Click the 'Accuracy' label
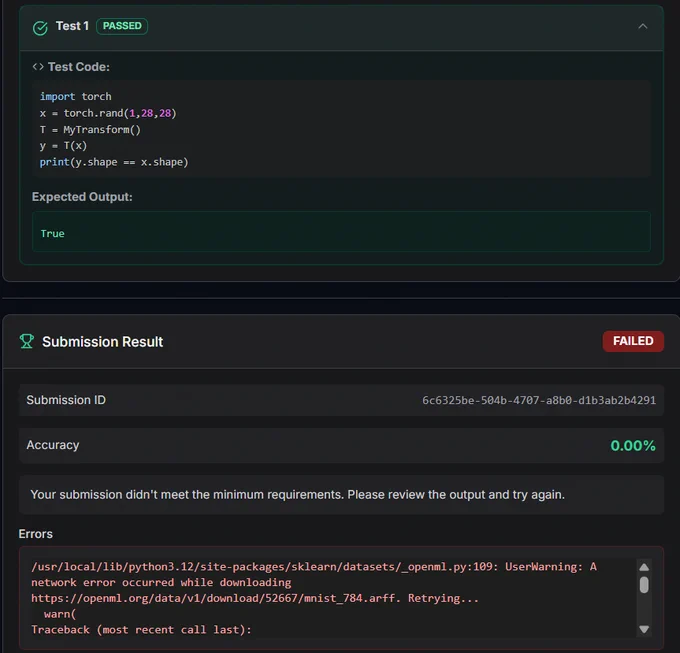 pyautogui.click(x=53, y=445)
